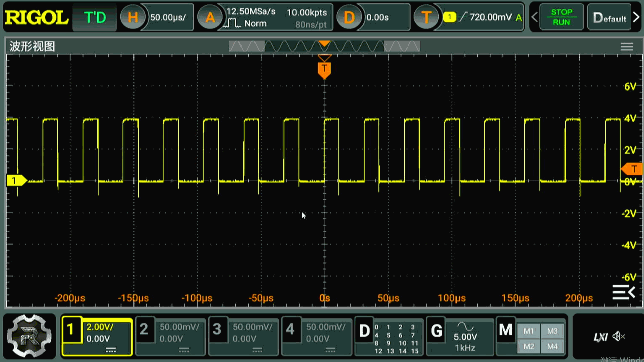This screenshot has height=362, width=644.
Task: Click the orange D delay icon
Action: click(x=349, y=17)
